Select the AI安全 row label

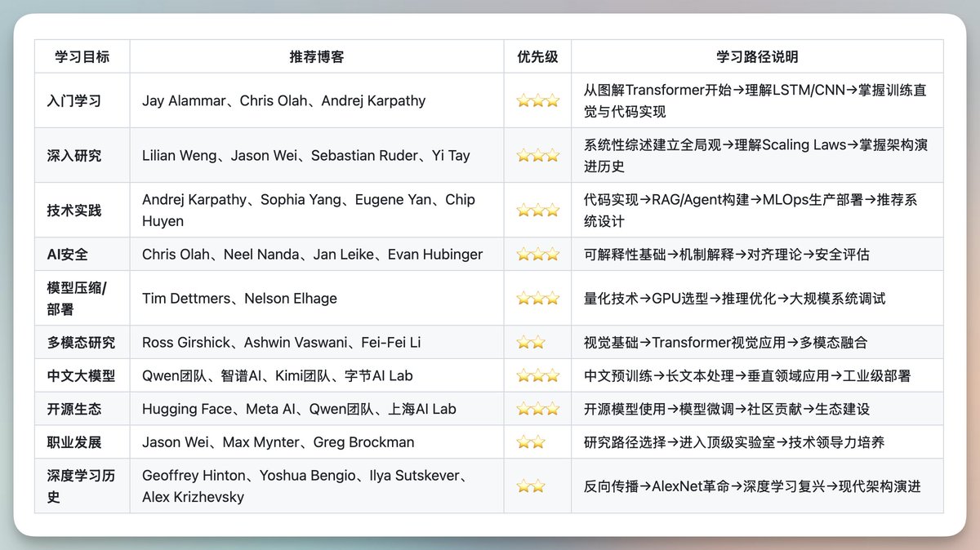coord(68,254)
